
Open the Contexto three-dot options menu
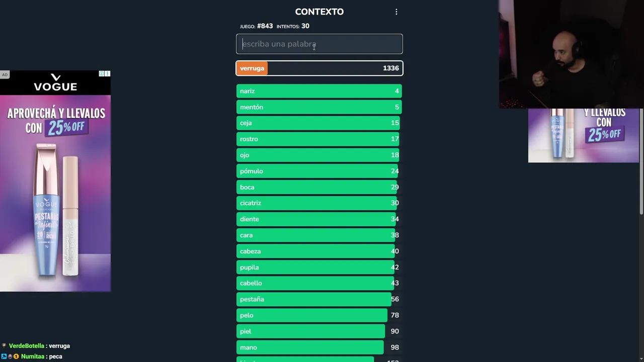tap(396, 12)
